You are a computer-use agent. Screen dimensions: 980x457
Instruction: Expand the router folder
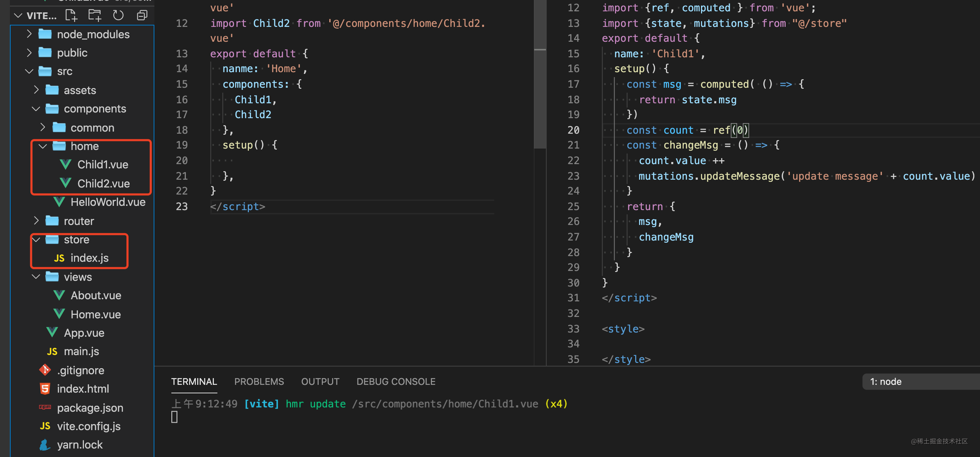(36, 221)
